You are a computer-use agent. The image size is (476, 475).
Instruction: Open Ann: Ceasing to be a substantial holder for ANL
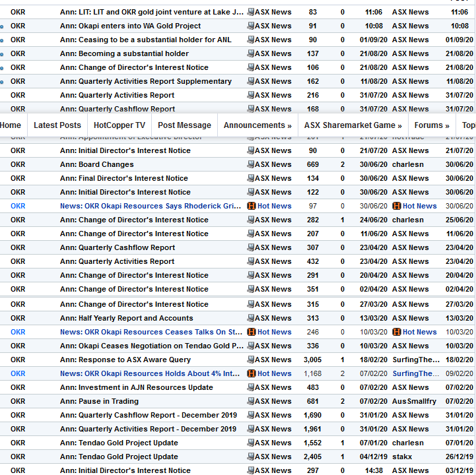click(x=145, y=40)
